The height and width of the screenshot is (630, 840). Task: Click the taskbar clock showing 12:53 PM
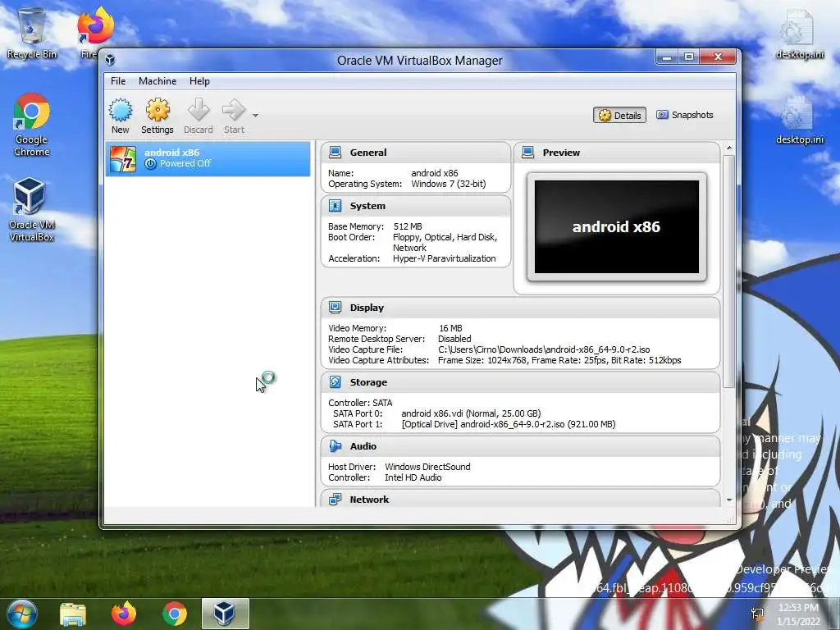point(798,614)
